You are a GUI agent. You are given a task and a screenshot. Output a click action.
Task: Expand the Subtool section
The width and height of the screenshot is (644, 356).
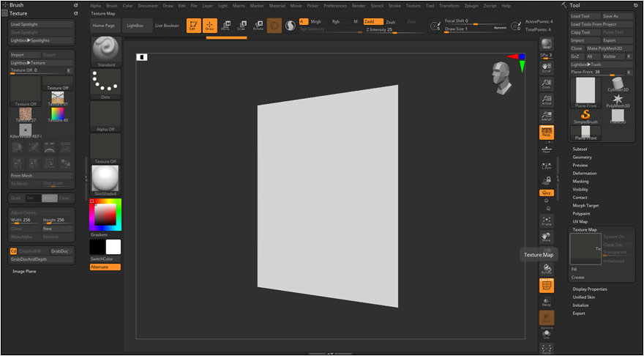point(580,149)
